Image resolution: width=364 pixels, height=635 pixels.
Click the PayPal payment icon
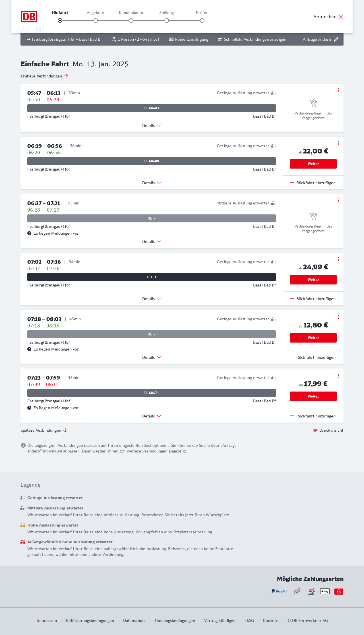point(280,591)
